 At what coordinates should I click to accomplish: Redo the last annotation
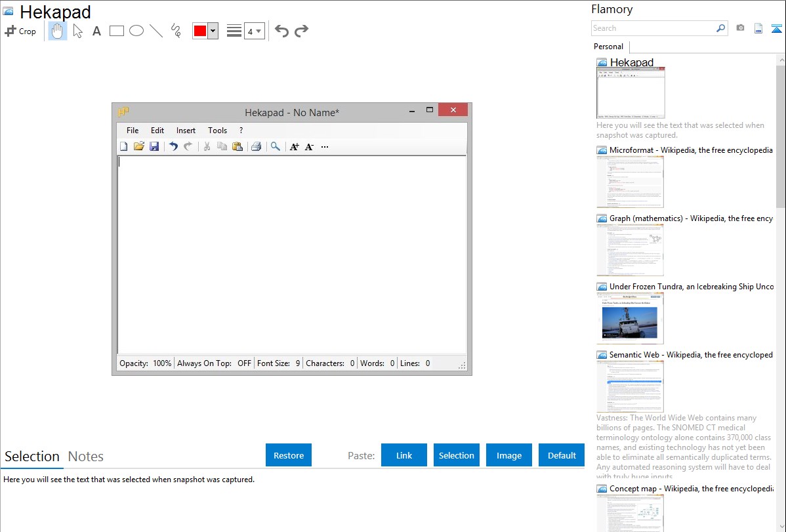click(301, 31)
